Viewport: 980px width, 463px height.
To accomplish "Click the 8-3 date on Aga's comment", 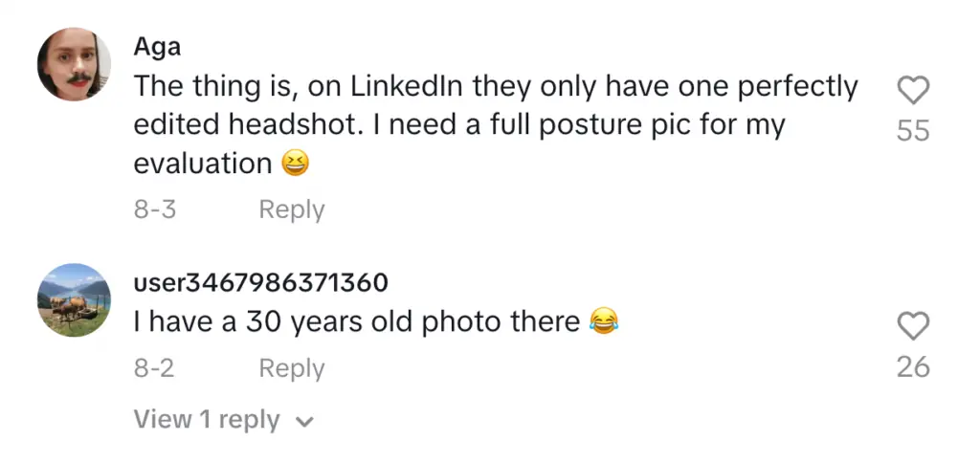I will [154, 209].
